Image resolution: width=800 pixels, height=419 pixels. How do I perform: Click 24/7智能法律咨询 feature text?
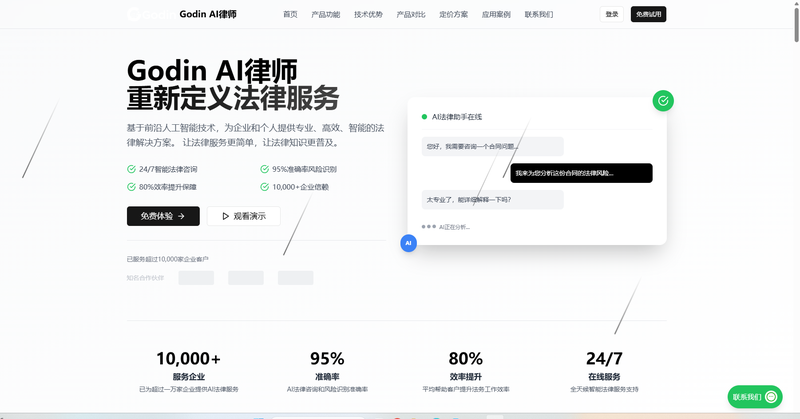pyautogui.click(x=168, y=169)
